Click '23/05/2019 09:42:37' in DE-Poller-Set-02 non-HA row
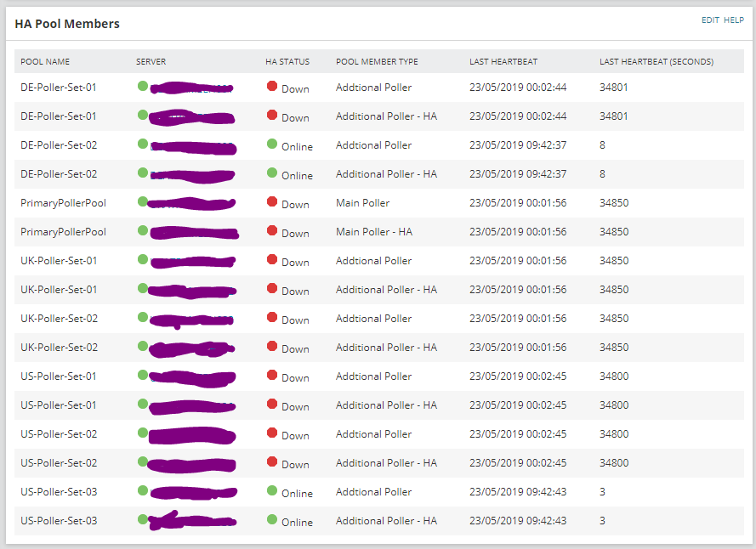This screenshot has height=549, width=756. (518, 145)
